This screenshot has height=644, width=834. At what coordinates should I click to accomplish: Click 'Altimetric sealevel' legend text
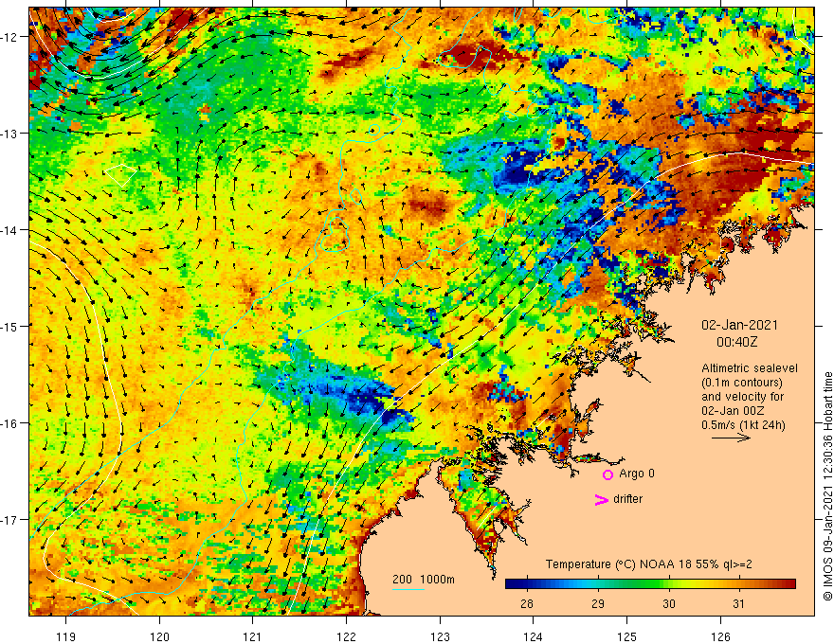pos(750,368)
